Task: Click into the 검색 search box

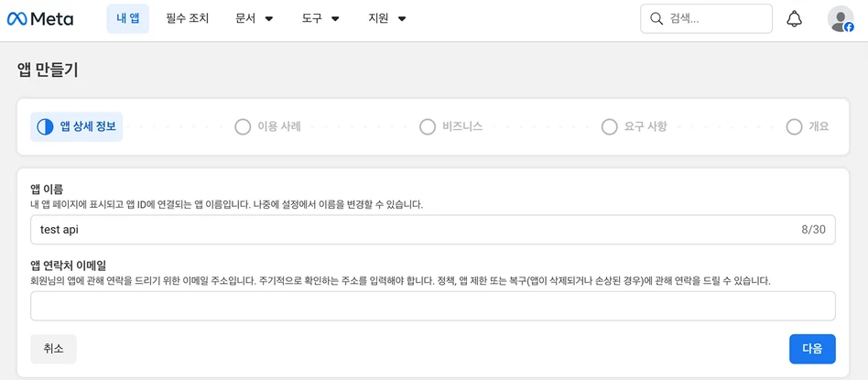Action: click(706, 19)
